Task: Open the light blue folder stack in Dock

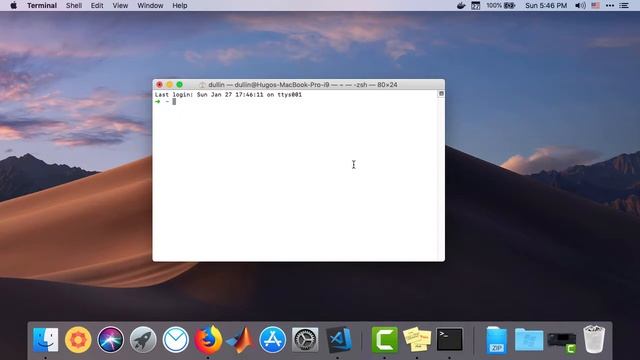Action: coord(529,340)
